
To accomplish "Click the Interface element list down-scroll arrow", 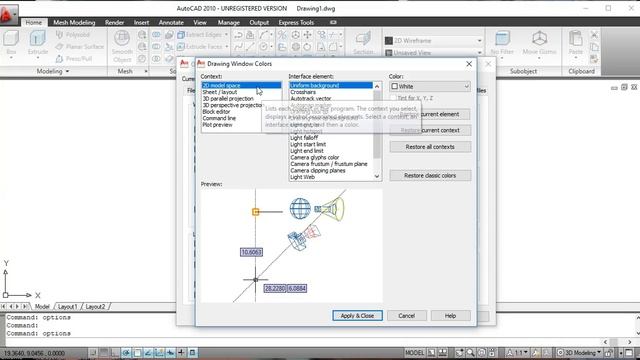I will tap(377, 177).
